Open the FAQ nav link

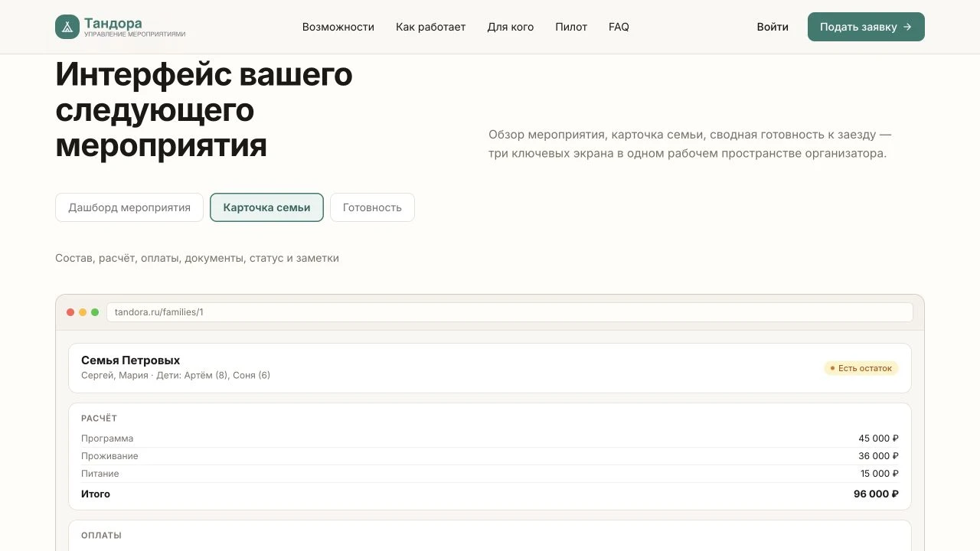coord(619,27)
